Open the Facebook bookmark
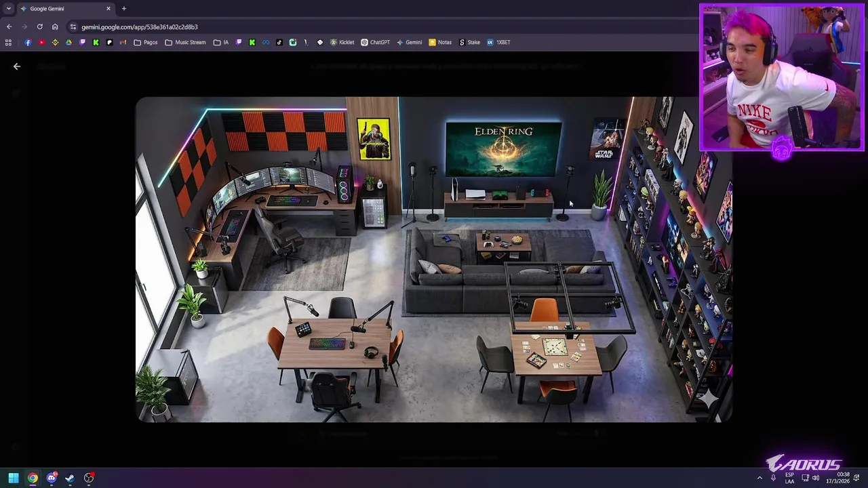The image size is (868, 488). [x=28, y=42]
